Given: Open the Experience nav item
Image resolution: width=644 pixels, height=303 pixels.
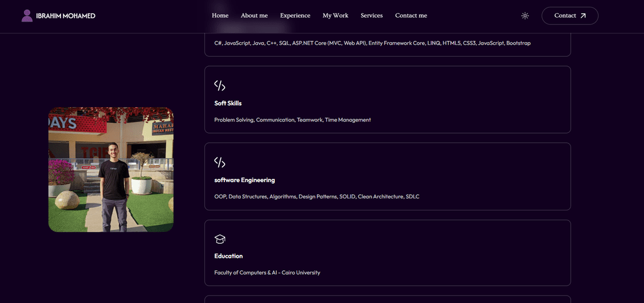Looking at the screenshot, I should pyautogui.click(x=296, y=16).
